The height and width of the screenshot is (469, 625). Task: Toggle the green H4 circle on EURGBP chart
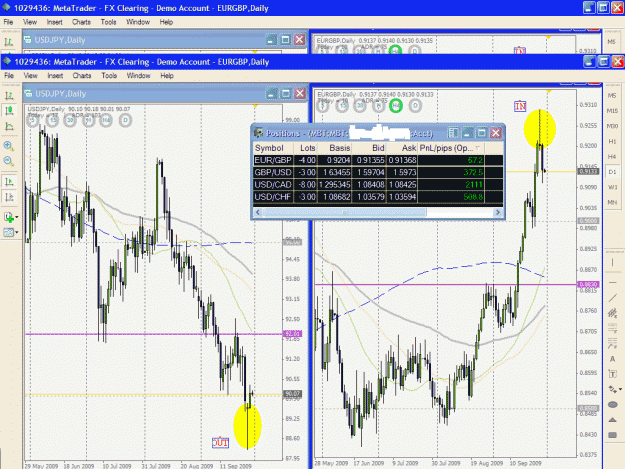396,106
